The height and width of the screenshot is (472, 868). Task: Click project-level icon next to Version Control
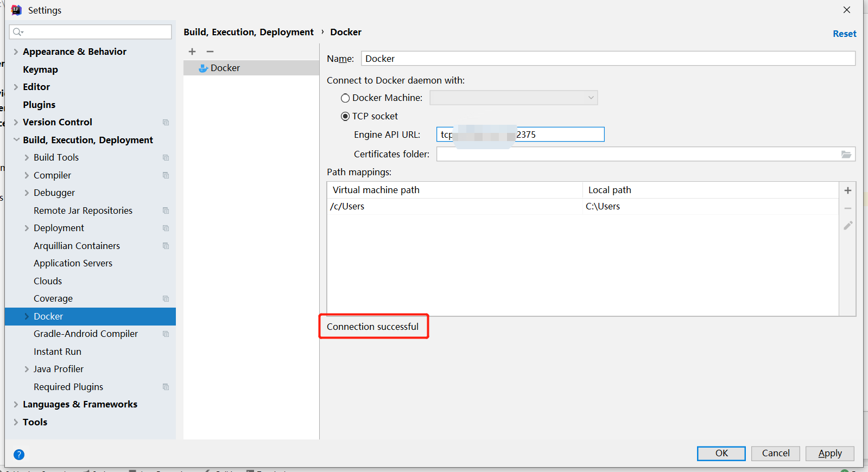[x=166, y=123]
